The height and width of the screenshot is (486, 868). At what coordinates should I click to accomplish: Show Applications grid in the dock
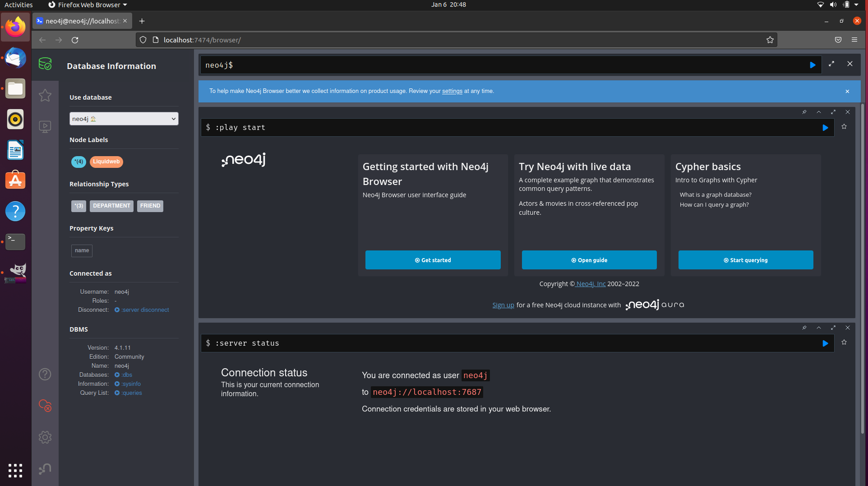(15, 470)
